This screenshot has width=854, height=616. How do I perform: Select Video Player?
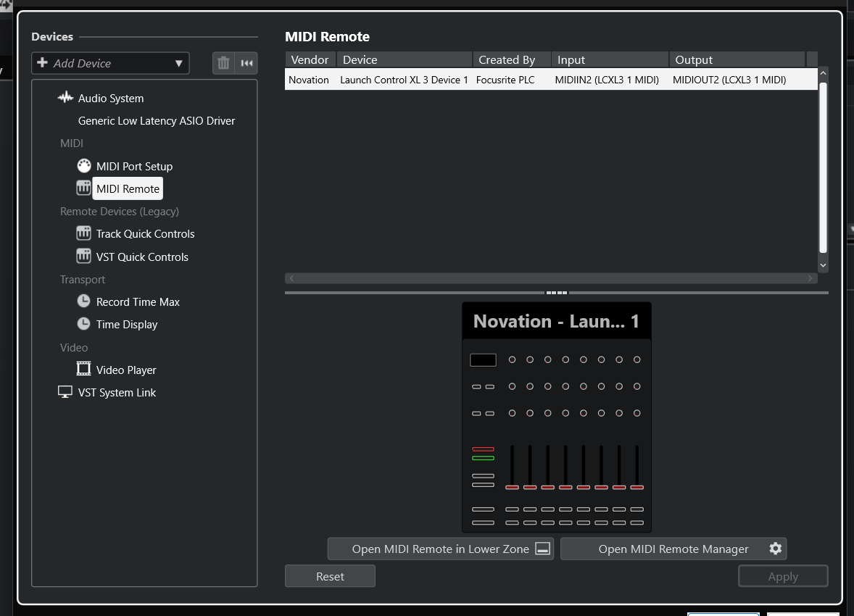126,370
